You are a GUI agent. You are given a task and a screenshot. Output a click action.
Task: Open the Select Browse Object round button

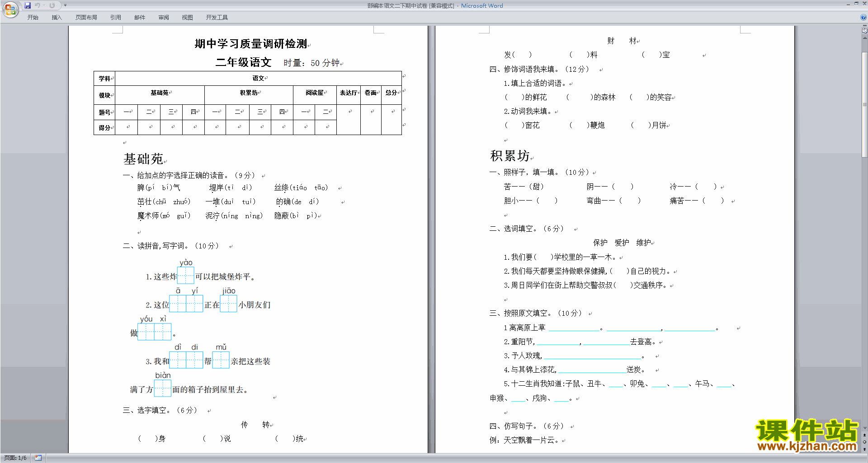click(x=864, y=442)
